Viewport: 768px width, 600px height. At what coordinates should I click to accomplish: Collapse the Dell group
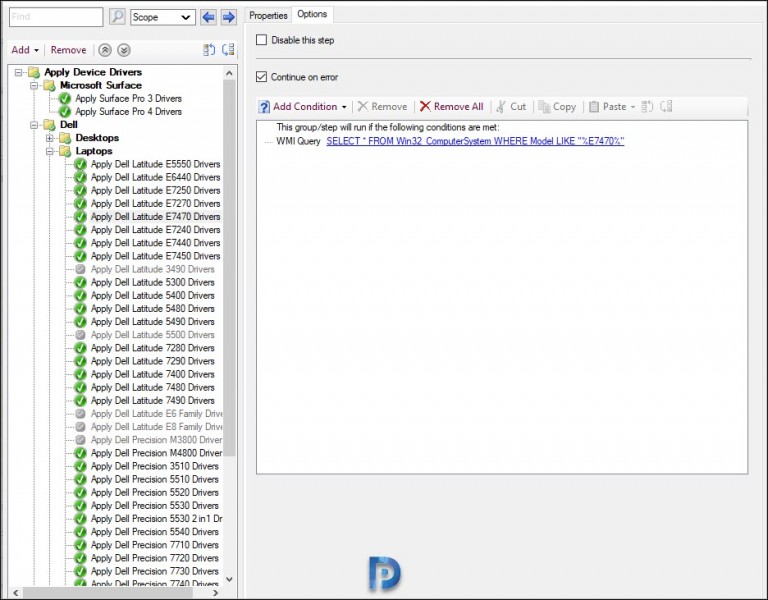click(34, 125)
